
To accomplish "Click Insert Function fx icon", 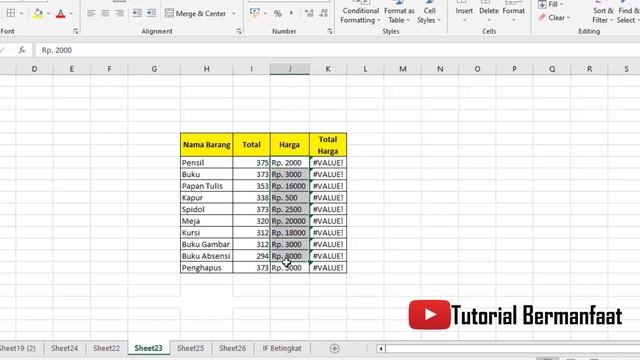I will [22, 50].
